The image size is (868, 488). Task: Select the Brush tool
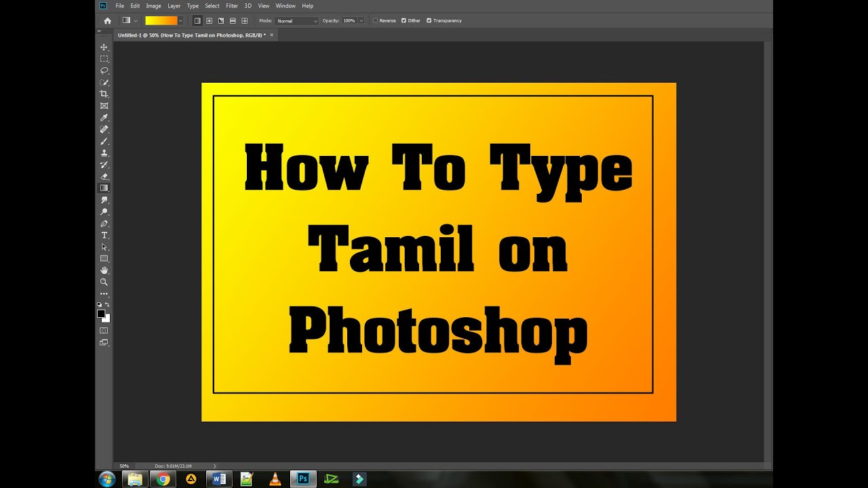tap(104, 141)
